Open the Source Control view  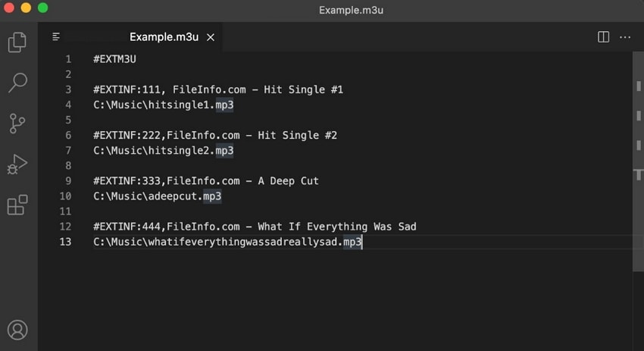pyautogui.click(x=17, y=124)
